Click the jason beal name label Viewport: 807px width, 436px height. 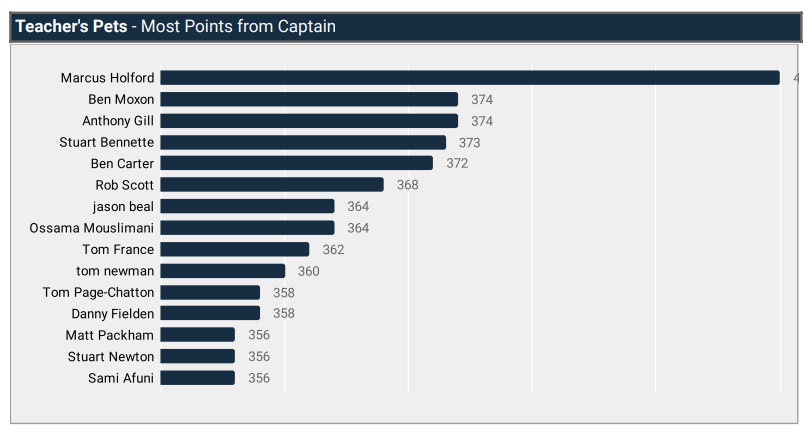coord(123,207)
